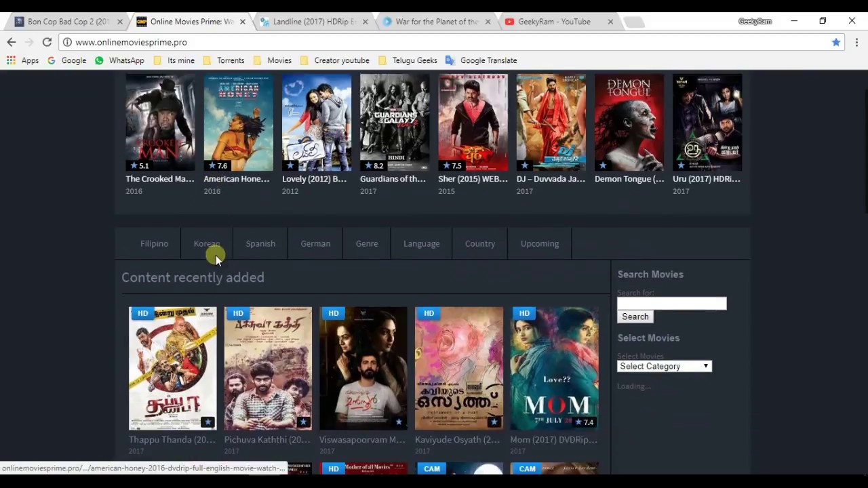Open Google bookmark
Viewport: 868px width, 488px height.
click(x=66, y=60)
